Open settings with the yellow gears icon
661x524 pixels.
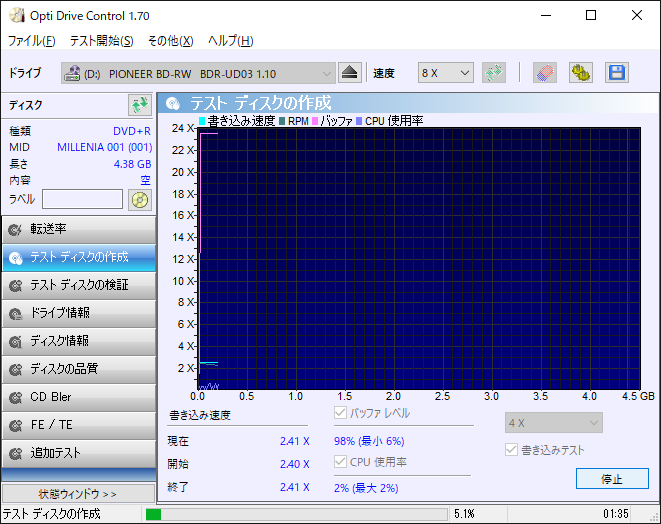click(581, 73)
